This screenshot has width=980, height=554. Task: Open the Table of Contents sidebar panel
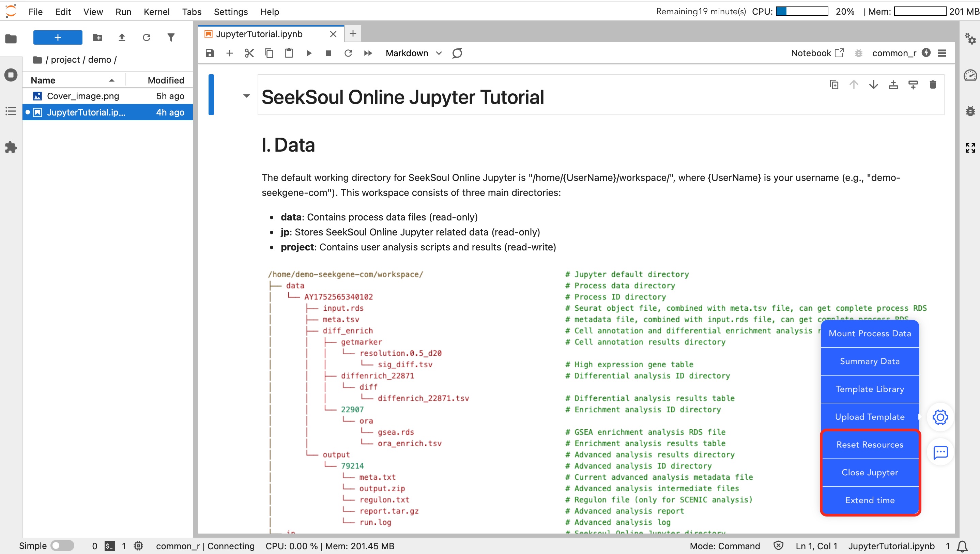click(x=11, y=111)
